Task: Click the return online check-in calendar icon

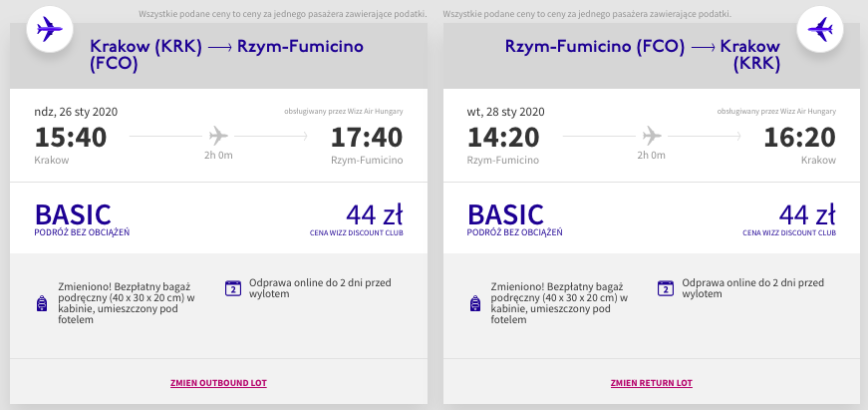Action: 666,288
